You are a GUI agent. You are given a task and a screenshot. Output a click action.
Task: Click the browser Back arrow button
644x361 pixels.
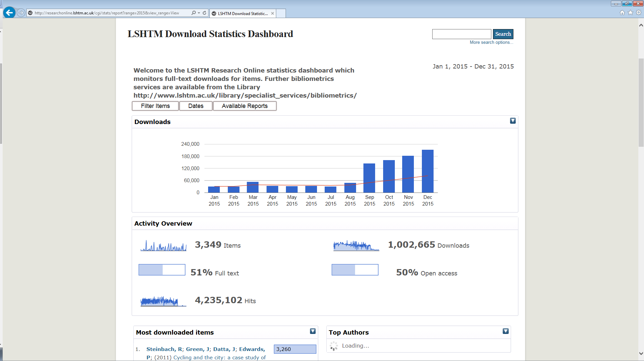coord(9,13)
